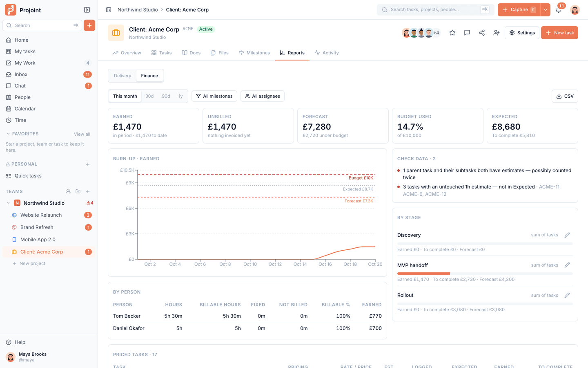Open the Capture dropdown arrow
Viewport: 588px width, 368px height.
coord(546,10)
